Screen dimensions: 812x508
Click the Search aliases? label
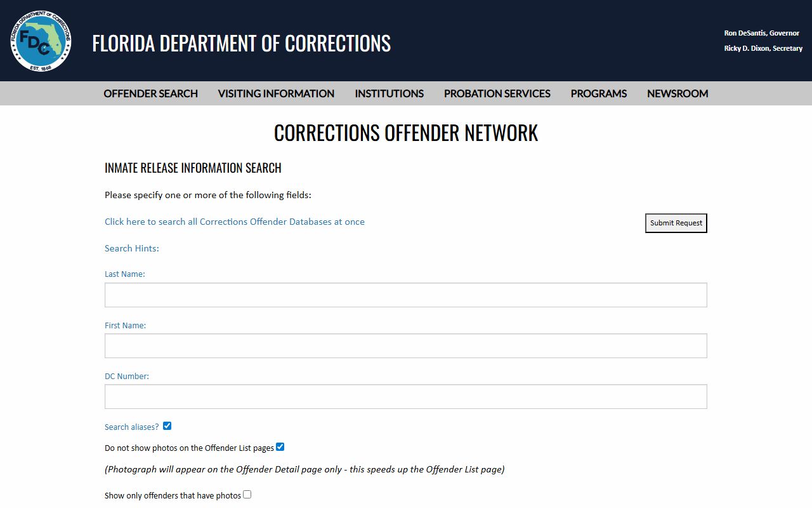[132, 427]
